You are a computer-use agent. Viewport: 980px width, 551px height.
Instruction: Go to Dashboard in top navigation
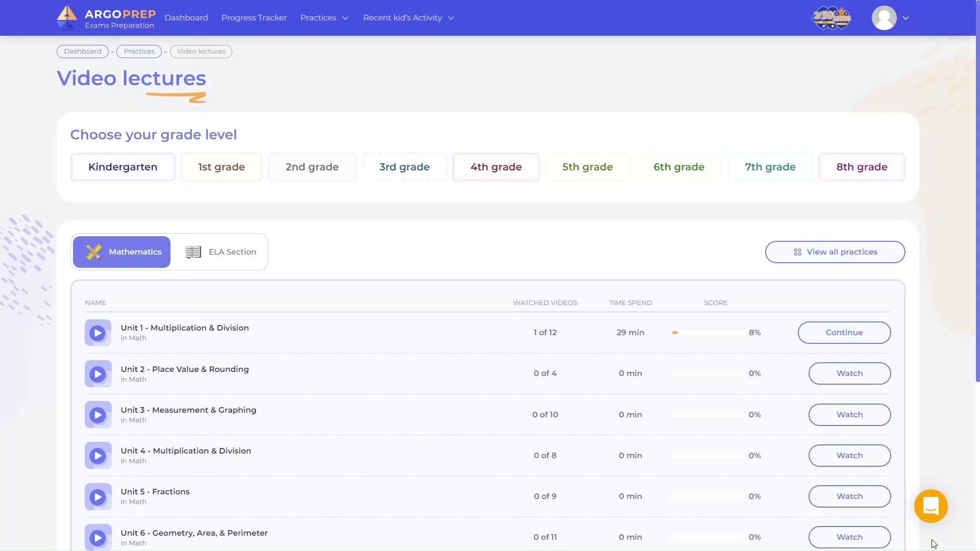tap(186, 18)
